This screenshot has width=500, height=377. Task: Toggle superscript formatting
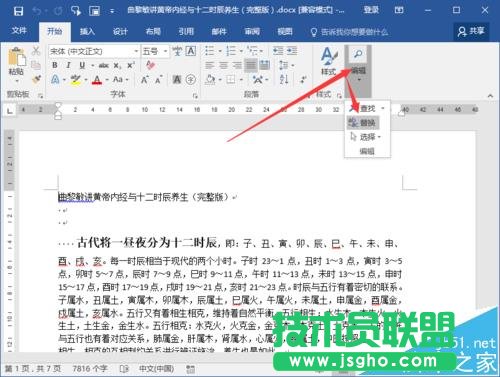tap(131, 65)
